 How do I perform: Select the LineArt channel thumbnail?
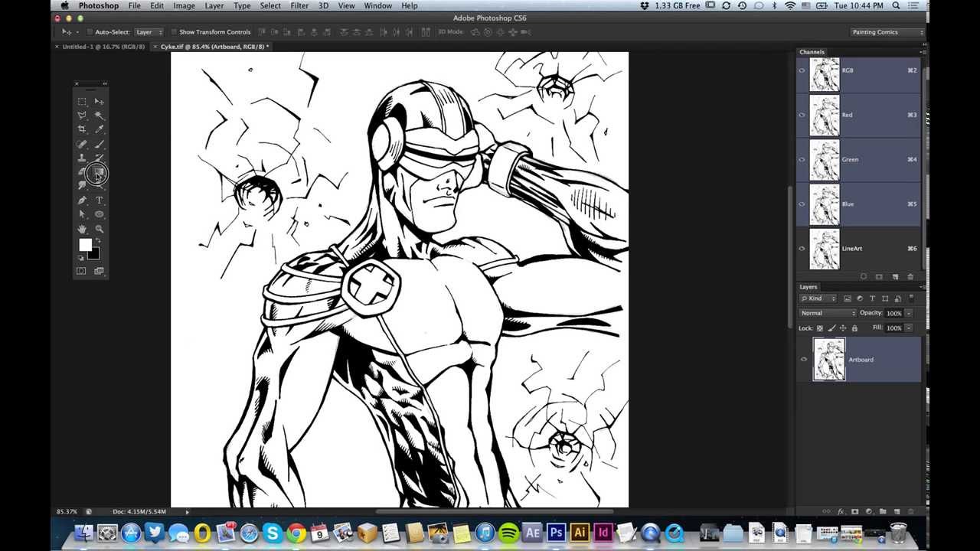[x=825, y=249]
